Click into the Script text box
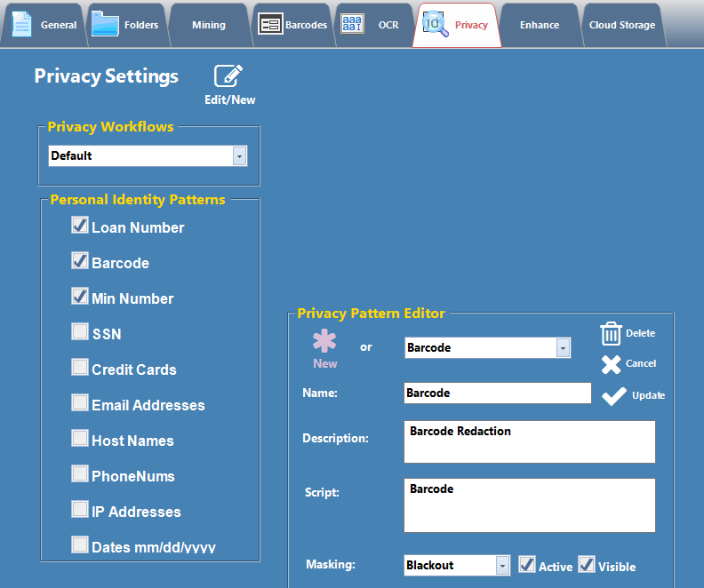The width and height of the screenshot is (704, 588). [530, 505]
